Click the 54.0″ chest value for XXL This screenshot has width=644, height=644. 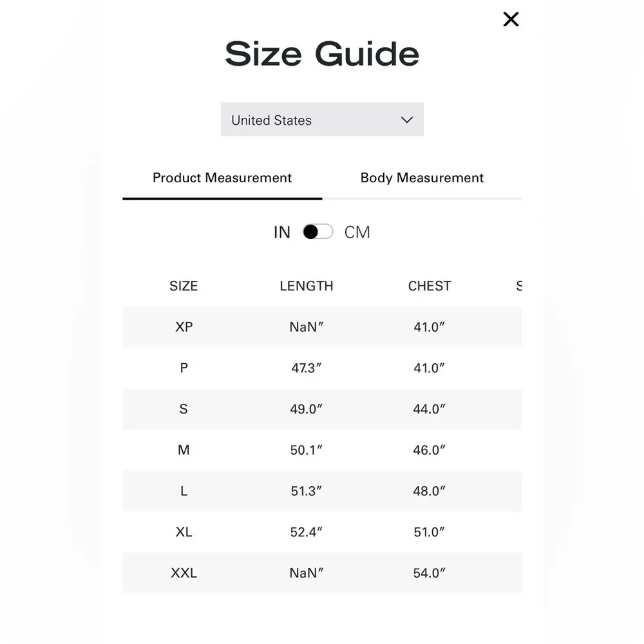tap(430, 573)
